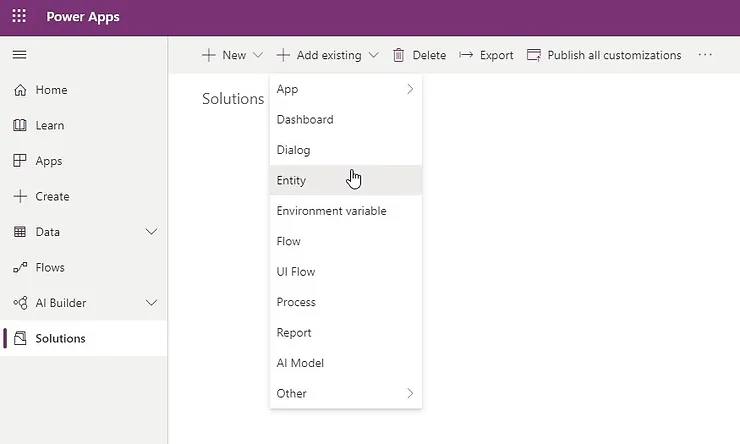Toggle the Add existing dropdown chevron
Viewport: 740px width, 444px height.
pyautogui.click(x=373, y=55)
